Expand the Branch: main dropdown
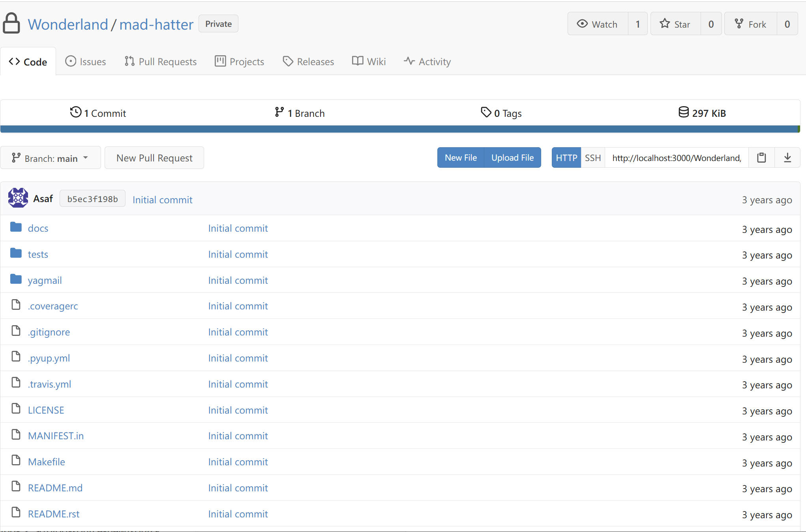Screen dimensions: 806x532 (51, 158)
